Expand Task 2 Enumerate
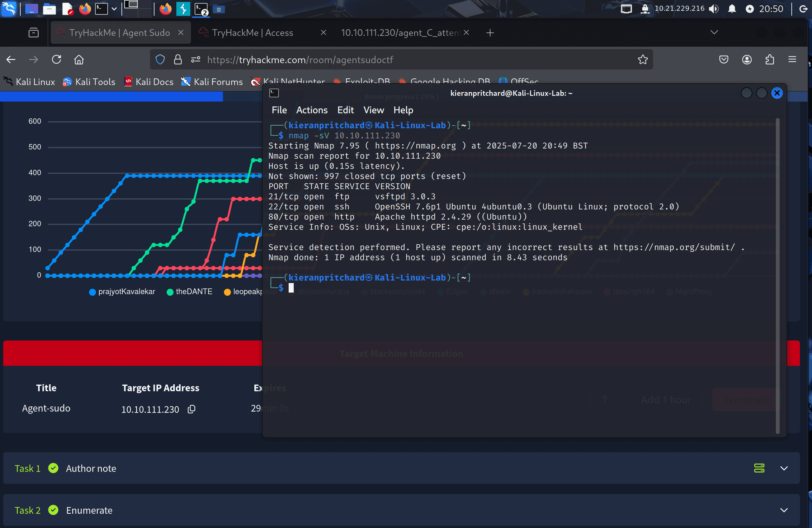812x528 pixels. point(784,510)
